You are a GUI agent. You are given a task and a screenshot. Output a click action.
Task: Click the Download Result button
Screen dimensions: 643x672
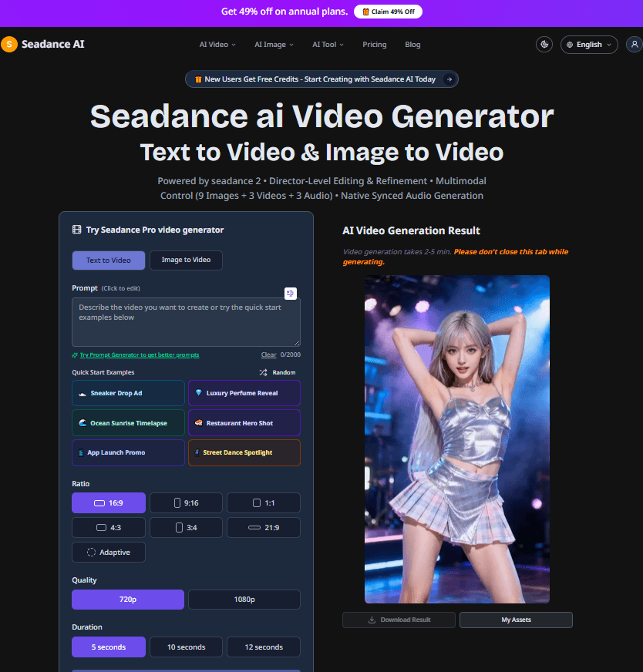tap(399, 620)
